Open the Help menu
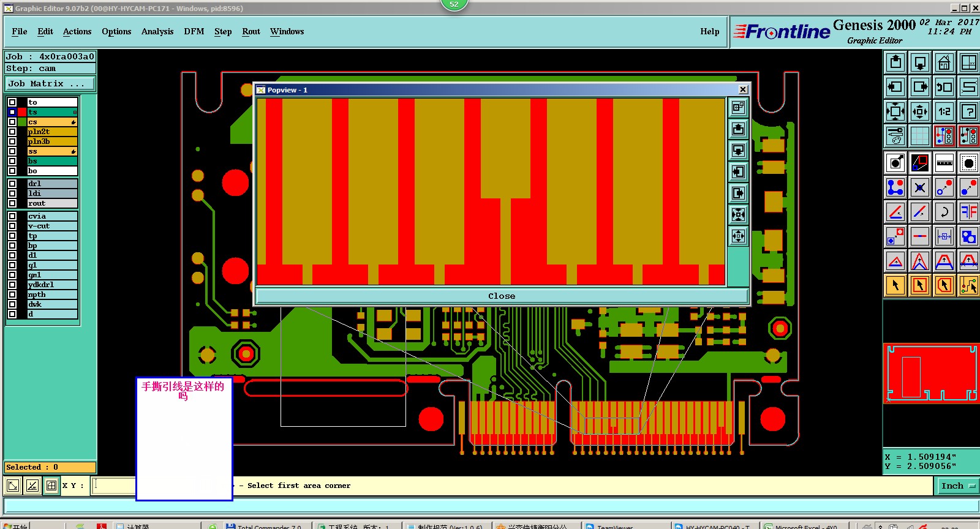Image resolution: width=980 pixels, height=529 pixels. point(710,31)
